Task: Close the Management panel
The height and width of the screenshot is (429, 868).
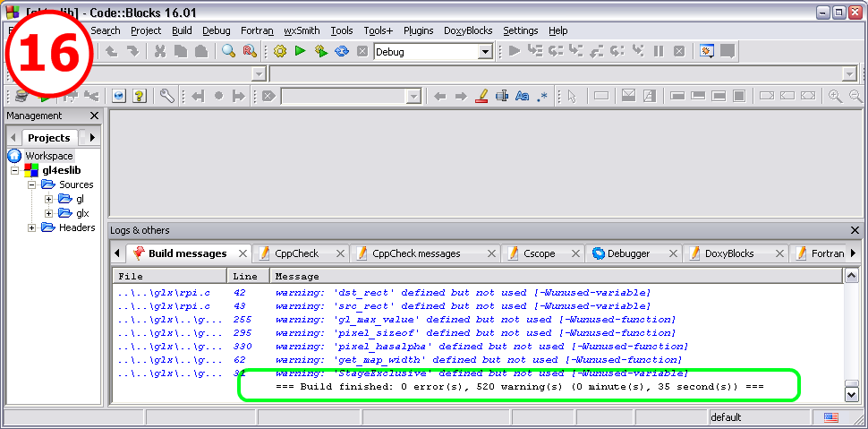Action: 94,116
